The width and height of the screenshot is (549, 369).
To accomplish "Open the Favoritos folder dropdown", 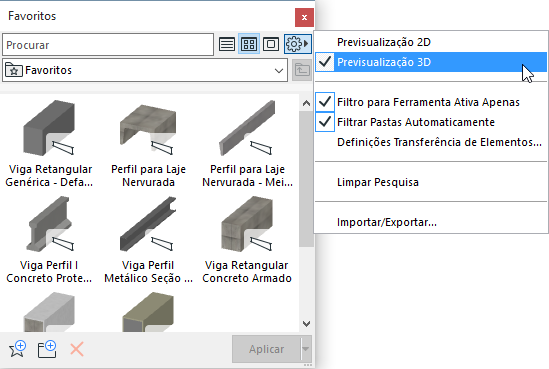I will [x=145, y=70].
